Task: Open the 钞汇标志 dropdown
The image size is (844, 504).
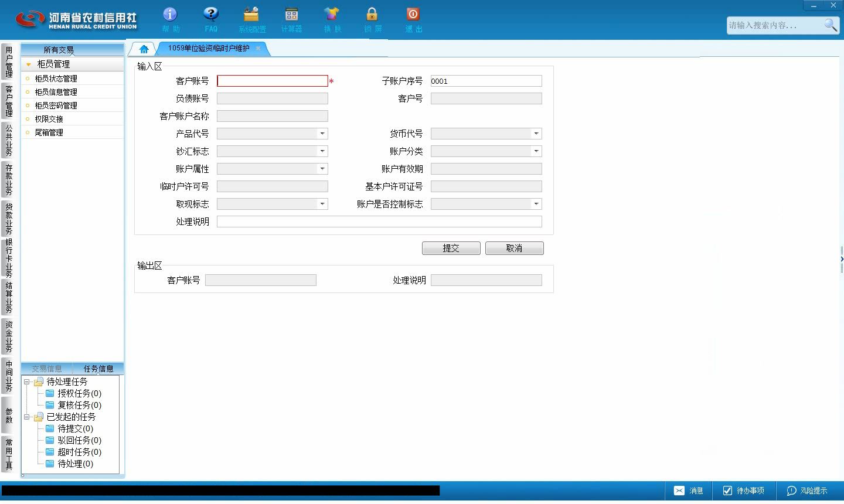Action: tap(322, 151)
